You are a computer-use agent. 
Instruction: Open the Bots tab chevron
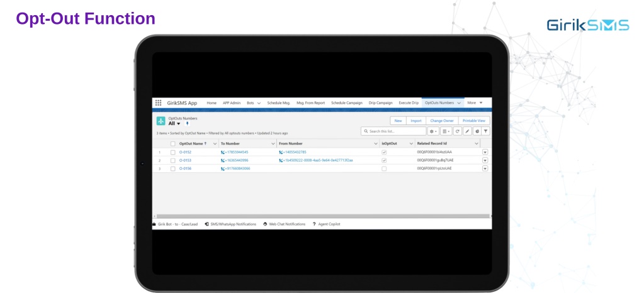tap(259, 103)
